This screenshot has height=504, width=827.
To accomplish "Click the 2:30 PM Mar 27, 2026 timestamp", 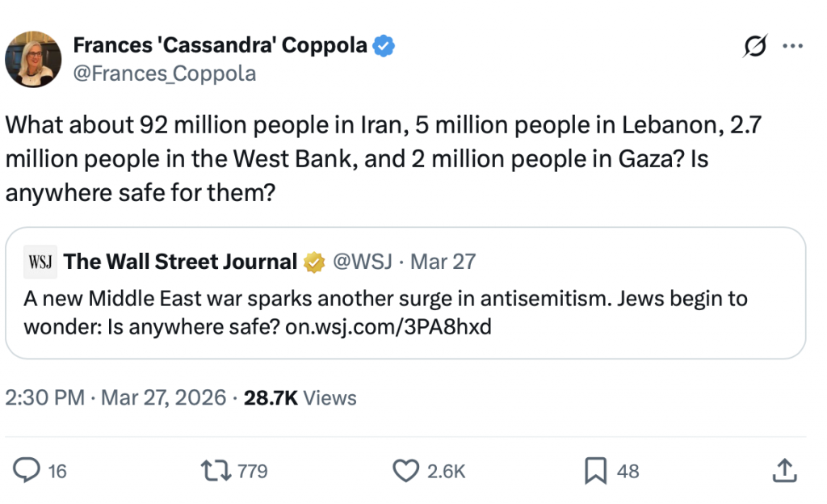I will point(115,397).
